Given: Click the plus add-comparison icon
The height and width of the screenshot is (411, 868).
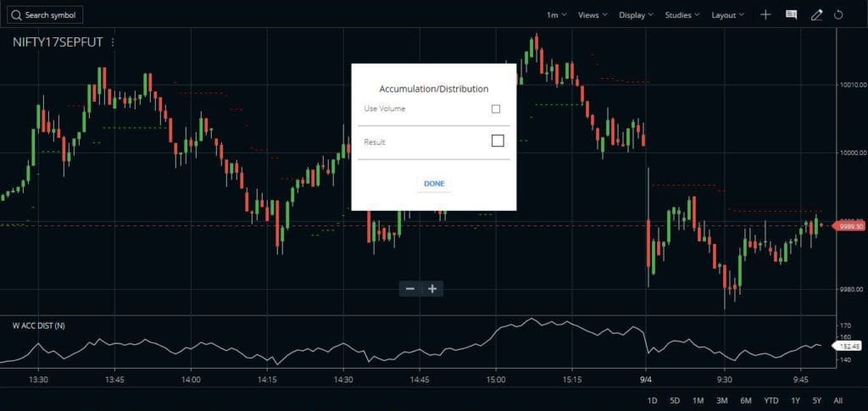Looking at the screenshot, I should [765, 15].
